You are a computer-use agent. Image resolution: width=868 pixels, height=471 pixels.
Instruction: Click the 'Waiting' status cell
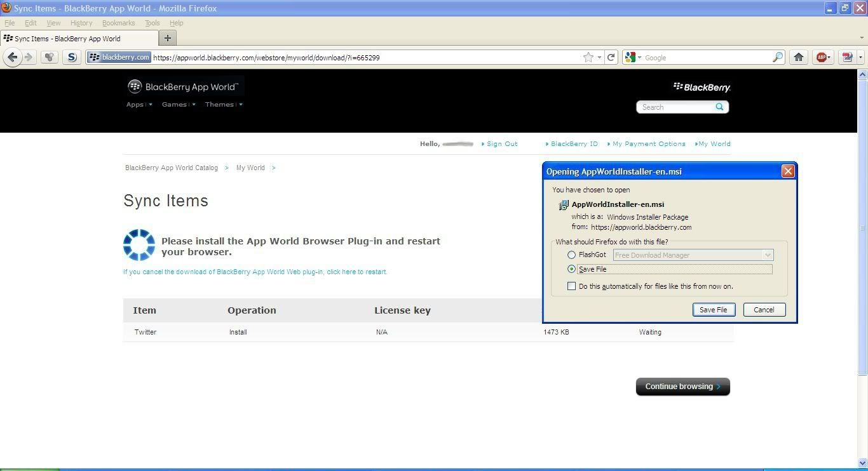650,332
